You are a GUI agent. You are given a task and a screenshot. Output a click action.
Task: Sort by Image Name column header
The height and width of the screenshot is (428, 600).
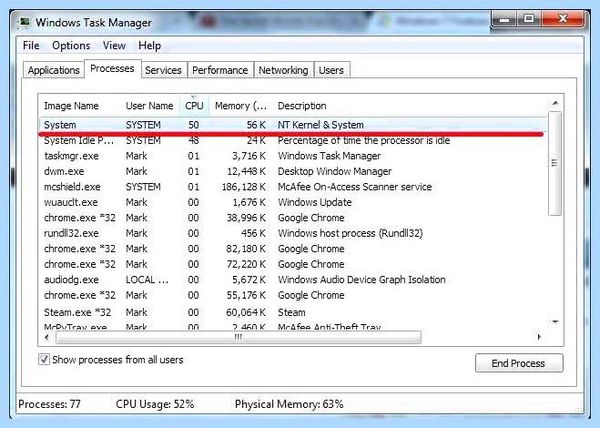71,106
